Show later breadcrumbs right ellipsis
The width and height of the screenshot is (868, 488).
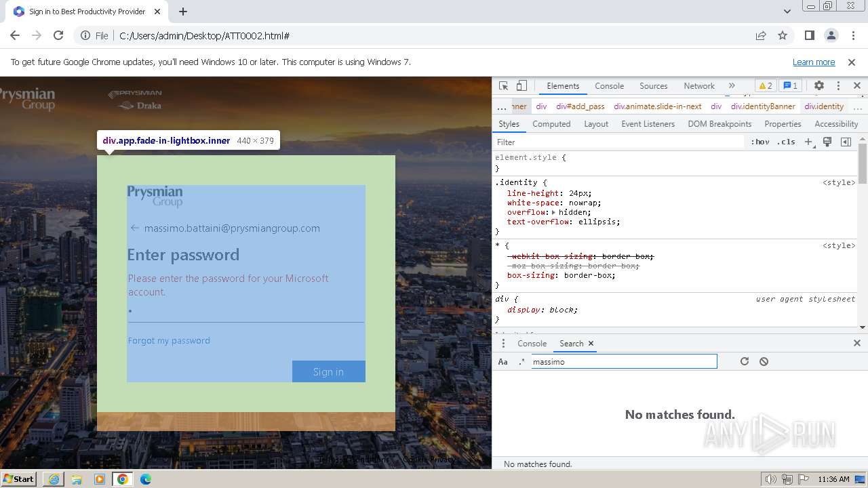(858, 107)
